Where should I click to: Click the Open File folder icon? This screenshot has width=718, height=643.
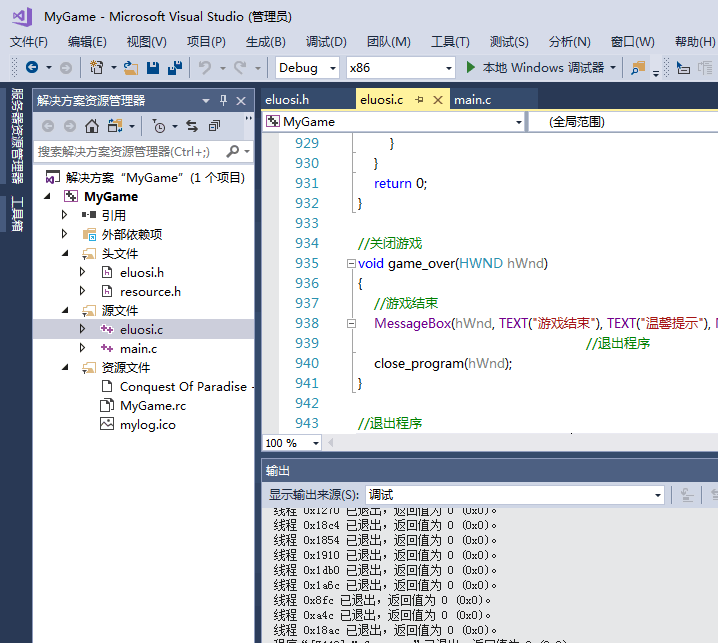point(131,68)
